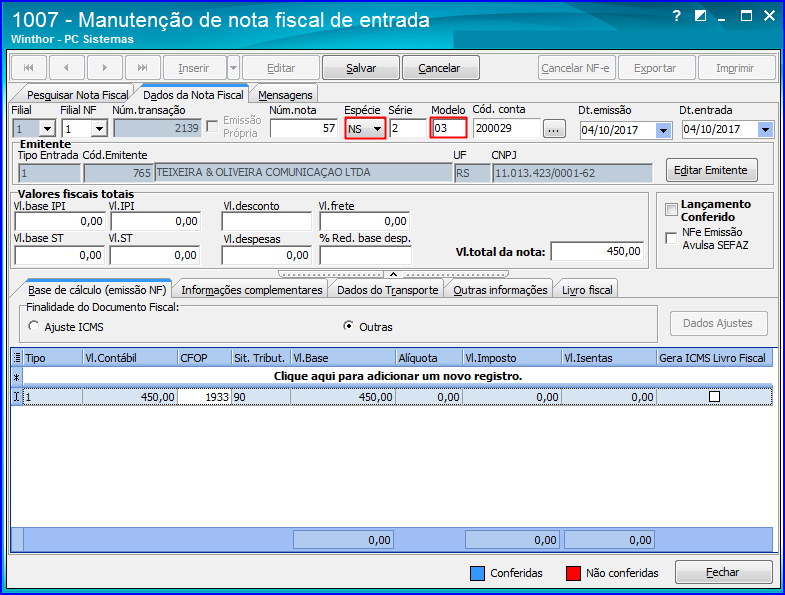Click the Cancelar NF-e button
This screenshot has width=785, height=595.
click(575, 68)
